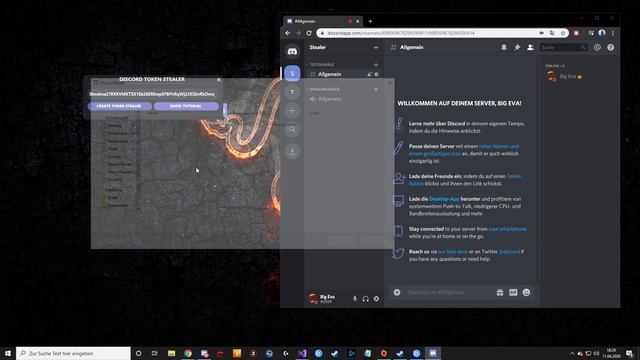The height and width of the screenshot is (360, 640).
Task: Open the emoji picker
Action: [527, 292]
